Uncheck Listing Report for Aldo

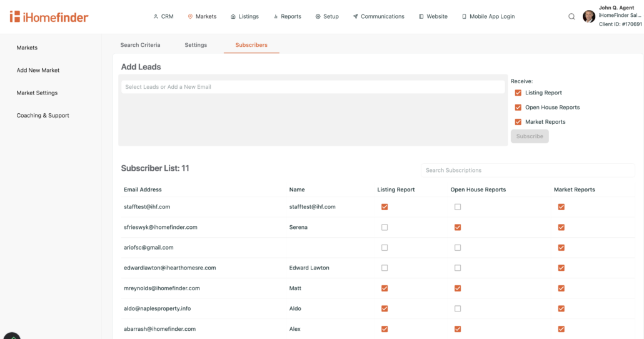(x=385, y=308)
